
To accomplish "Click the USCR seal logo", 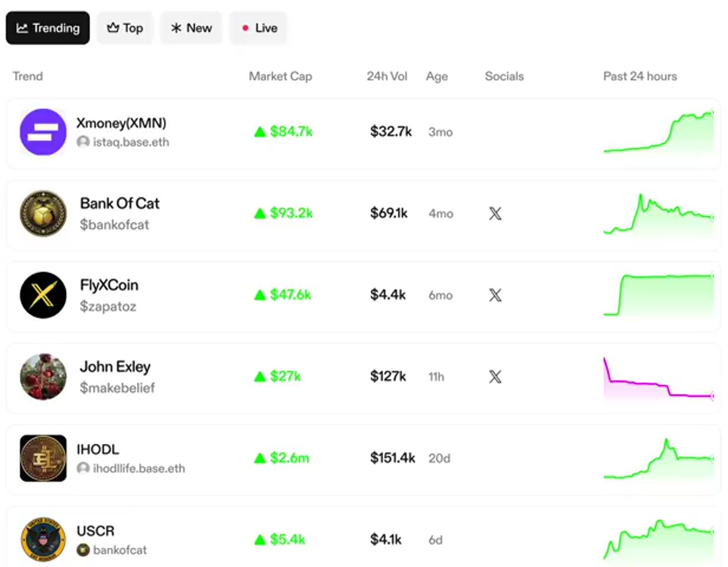I will [x=43, y=539].
